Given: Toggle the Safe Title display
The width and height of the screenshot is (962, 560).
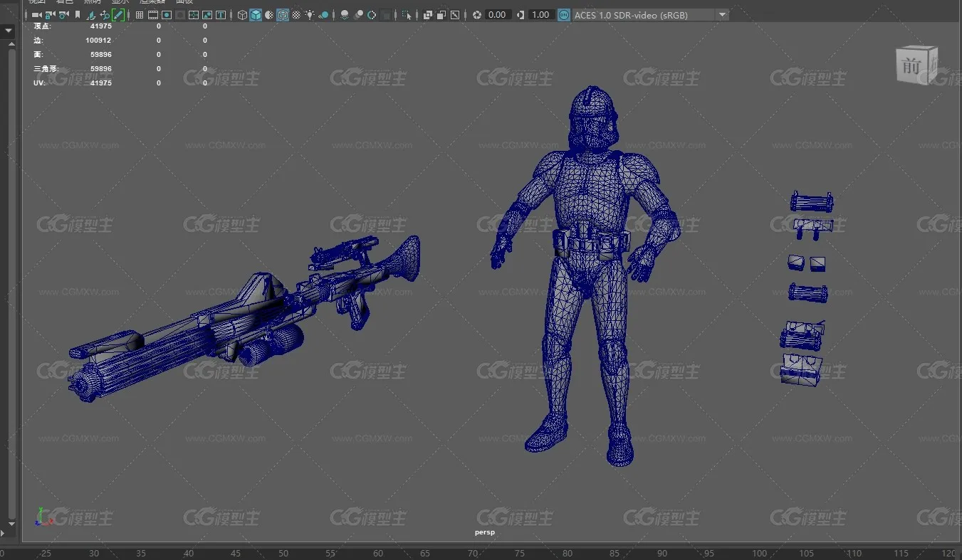Looking at the screenshot, I should click(x=221, y=14).
